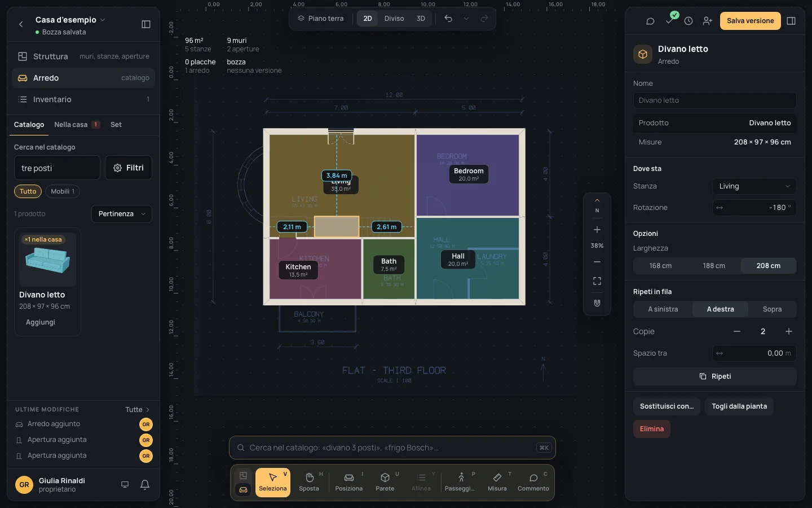The width and height of the screenshot is (812, 508).
Task: Open version history clock icon
Action: point(689,21)
